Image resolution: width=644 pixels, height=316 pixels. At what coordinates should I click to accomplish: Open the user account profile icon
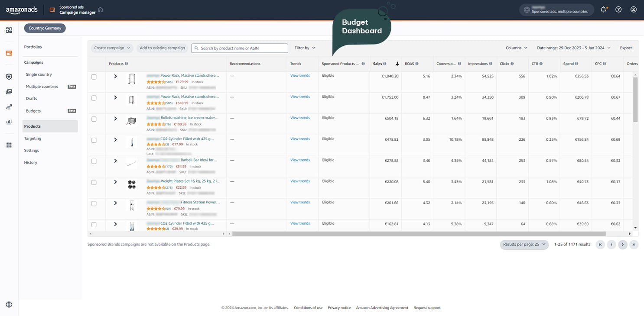coord(634,10)
